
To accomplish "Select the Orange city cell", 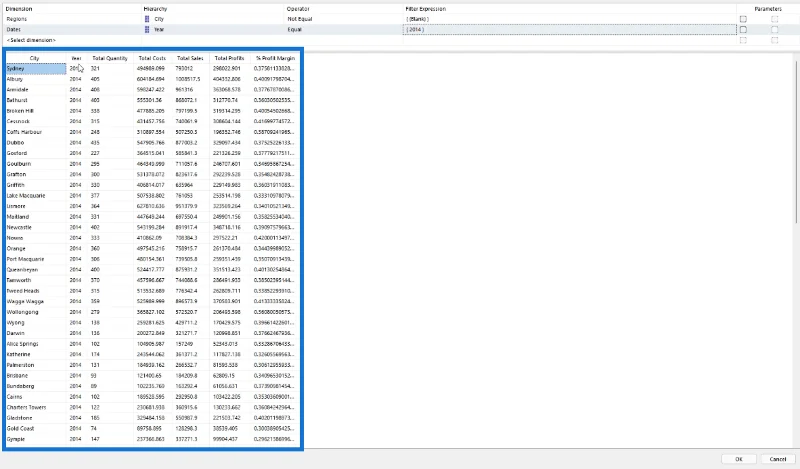I will pyautogui.click(x=36, y=249).
